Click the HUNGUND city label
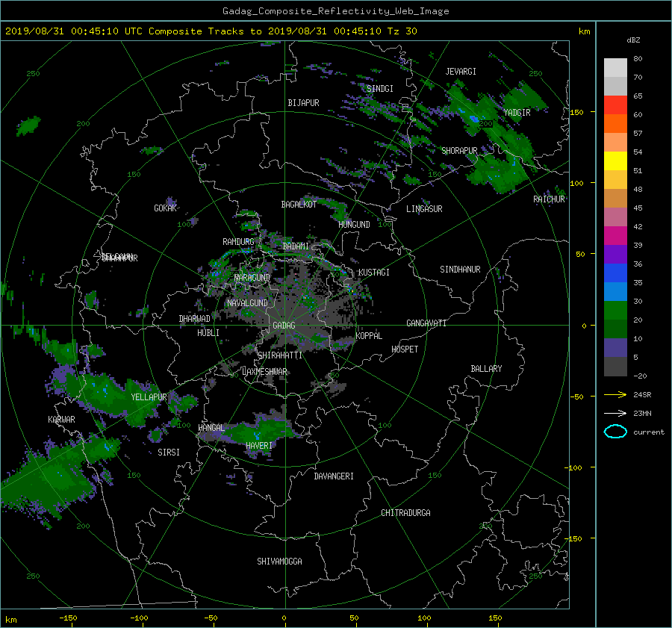Screen dimensions: 672x628 354,224
